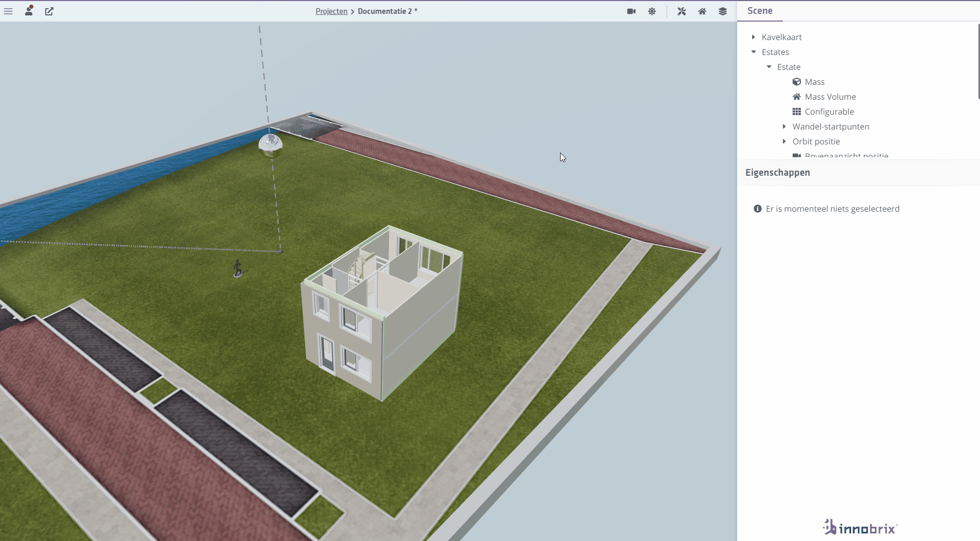The height and width of the screenshot is (541, 980).
Task: Open the hamburger menu
Action: 8,11
